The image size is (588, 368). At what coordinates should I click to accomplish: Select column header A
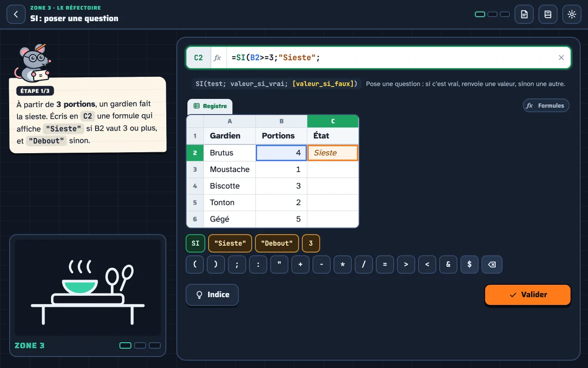[230, 121]
